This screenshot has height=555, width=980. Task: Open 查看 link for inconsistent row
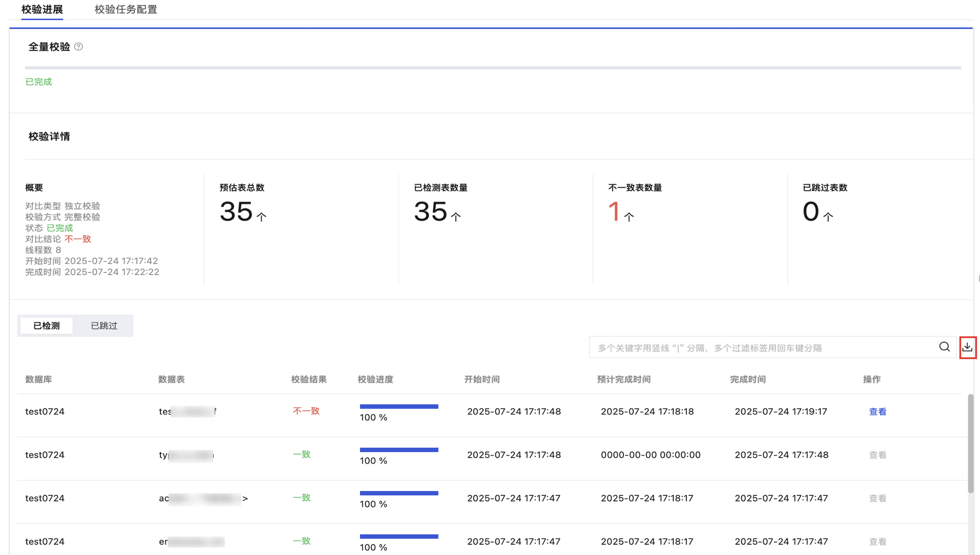pyautogui.click(x=877, y=412)
